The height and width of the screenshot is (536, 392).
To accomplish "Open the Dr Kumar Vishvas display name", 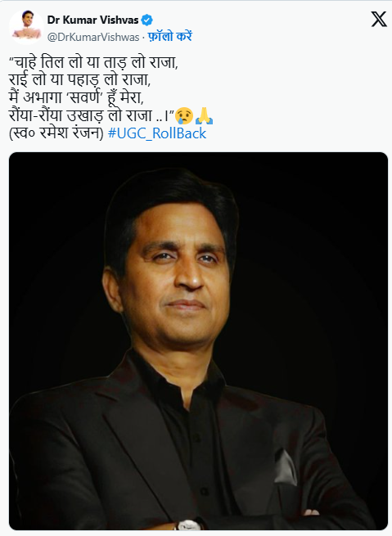I will tap(92, 20).
